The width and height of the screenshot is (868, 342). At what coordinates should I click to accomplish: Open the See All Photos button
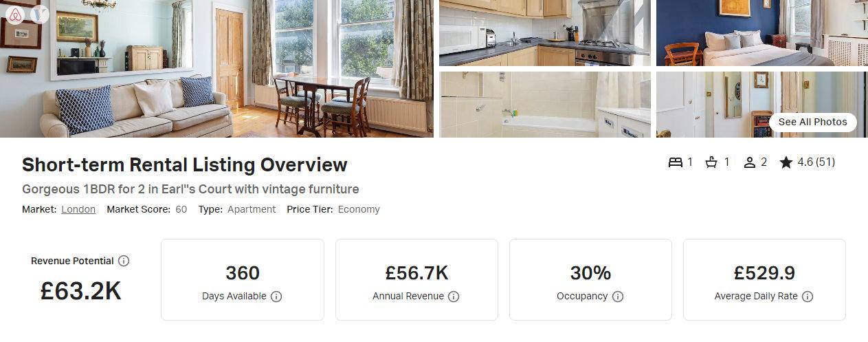(x=813, y=122)
